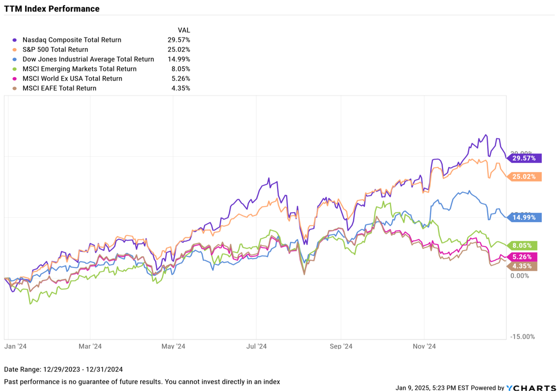Click the MSCI Emerging Markets green legend dot
The height and width of the screenshot is (392, 557).
tap(14, 69)
